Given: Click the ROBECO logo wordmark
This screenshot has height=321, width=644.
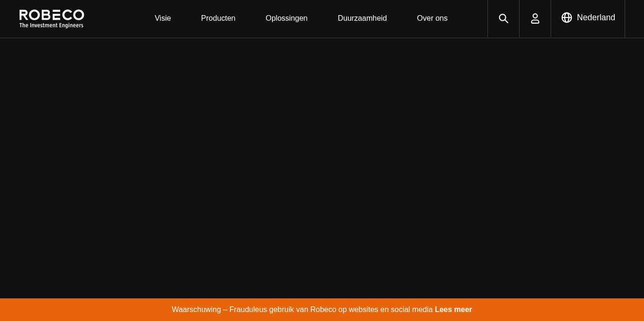Looking at the screenshot, I should click(51, 15).
